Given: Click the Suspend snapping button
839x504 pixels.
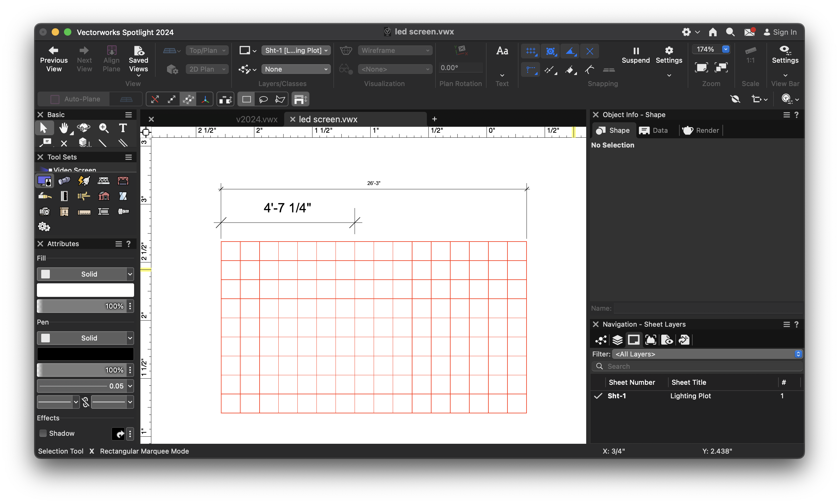Looking at the screenshot, I should point(635,51).
